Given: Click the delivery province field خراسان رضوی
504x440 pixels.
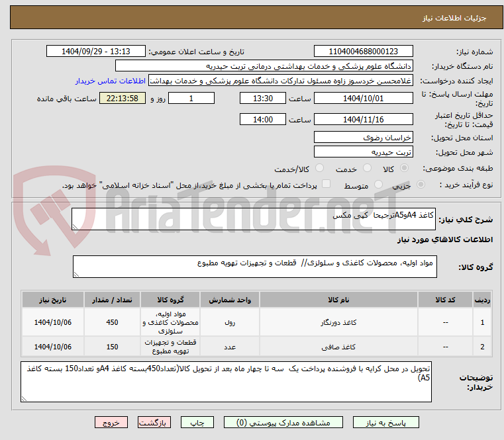Looking at the screenshot, I should click(x=363, y=137).
